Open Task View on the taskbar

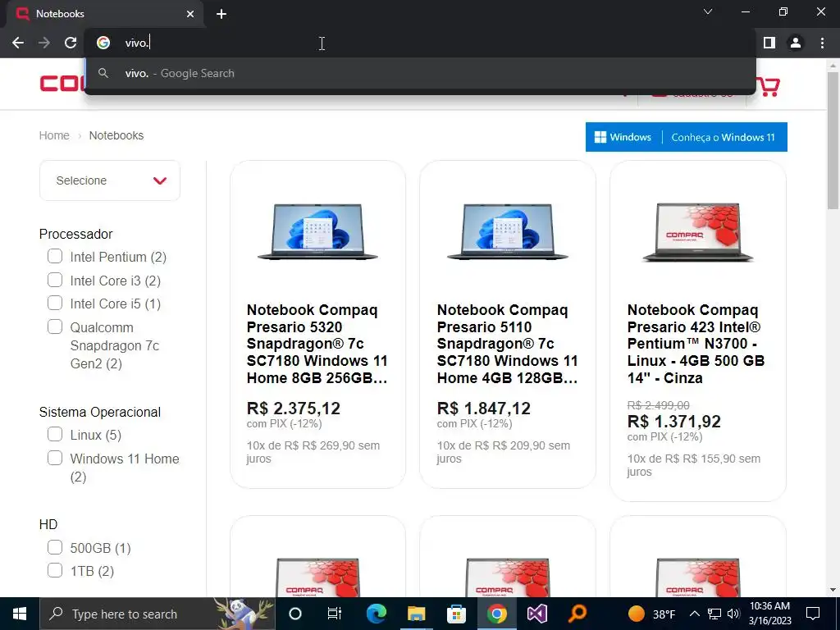(x=335, y=614)
